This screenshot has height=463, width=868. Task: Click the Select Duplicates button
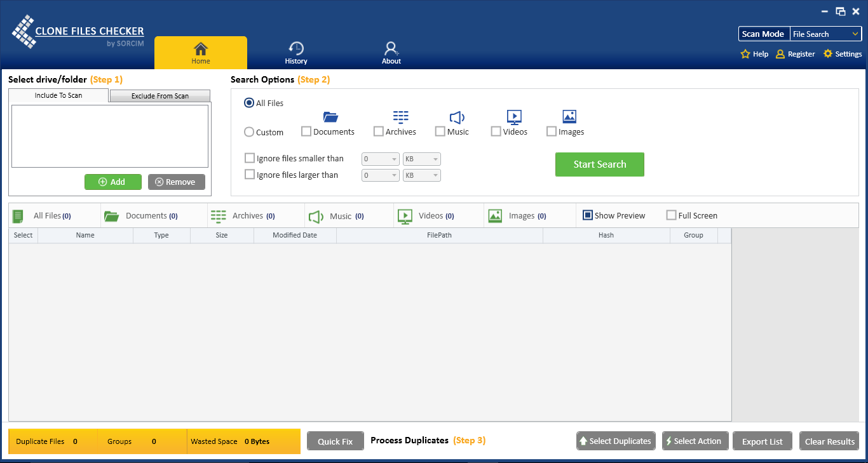tap(616, 441)
